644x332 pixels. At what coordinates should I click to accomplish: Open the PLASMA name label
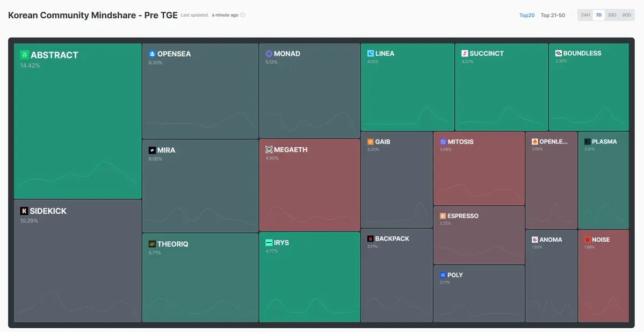coord(604,141)
